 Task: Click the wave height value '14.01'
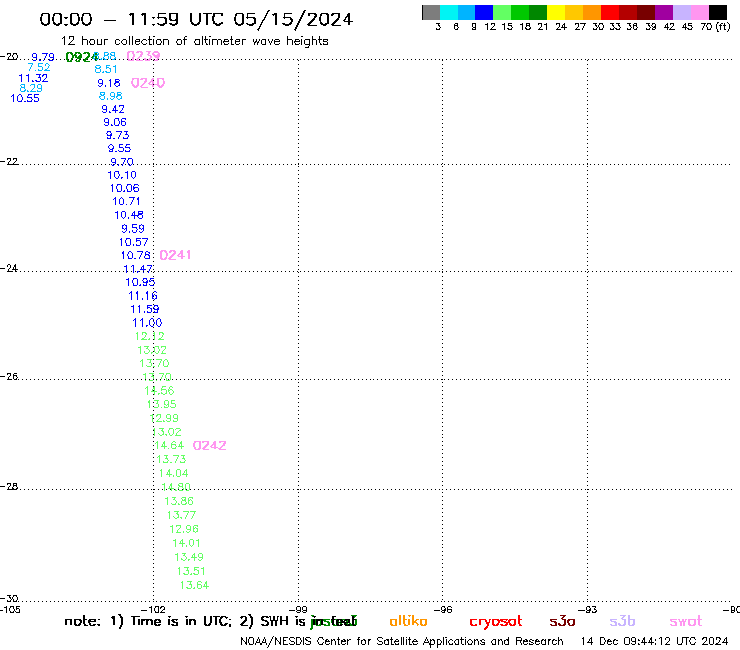coord(186,543)
